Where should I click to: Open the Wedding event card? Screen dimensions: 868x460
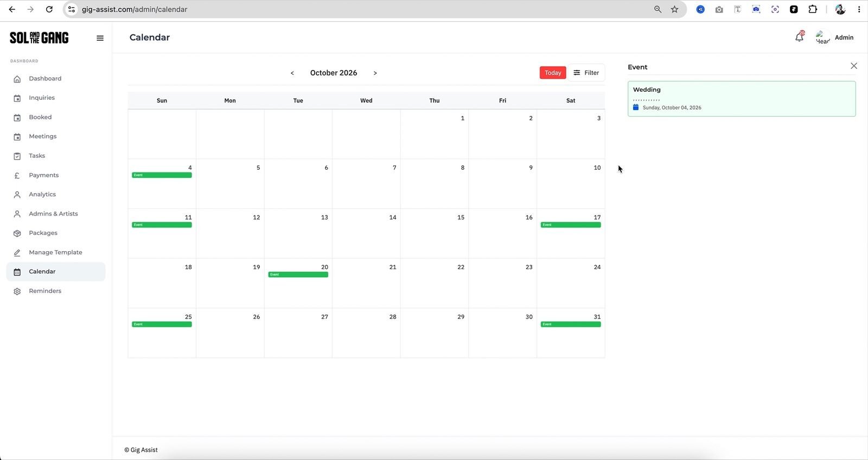click(742, 99)
